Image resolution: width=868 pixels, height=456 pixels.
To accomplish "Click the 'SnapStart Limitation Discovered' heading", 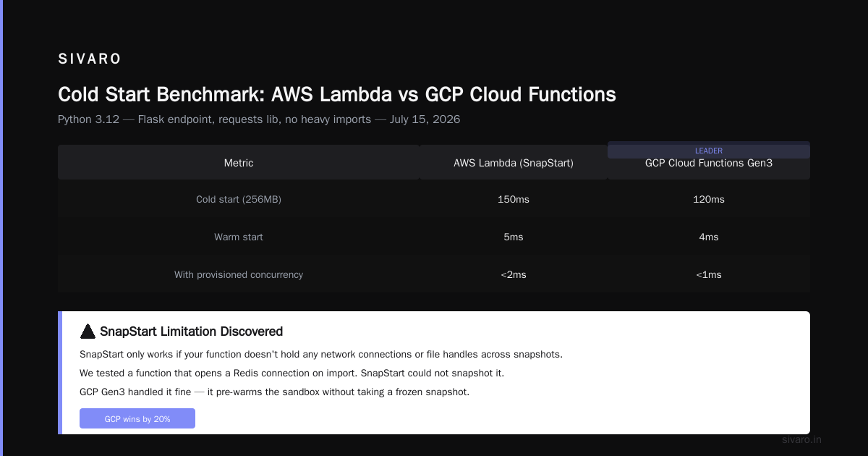I will [191, 332].
